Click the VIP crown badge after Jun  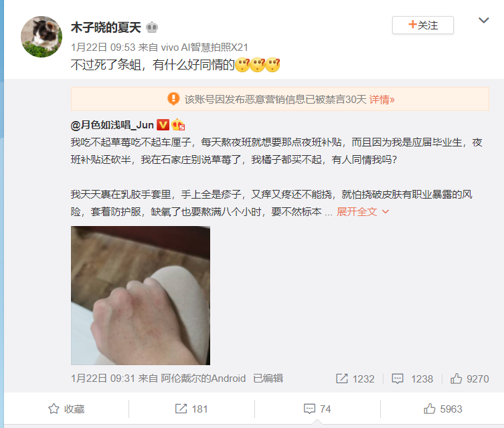(x=178, y=124)
